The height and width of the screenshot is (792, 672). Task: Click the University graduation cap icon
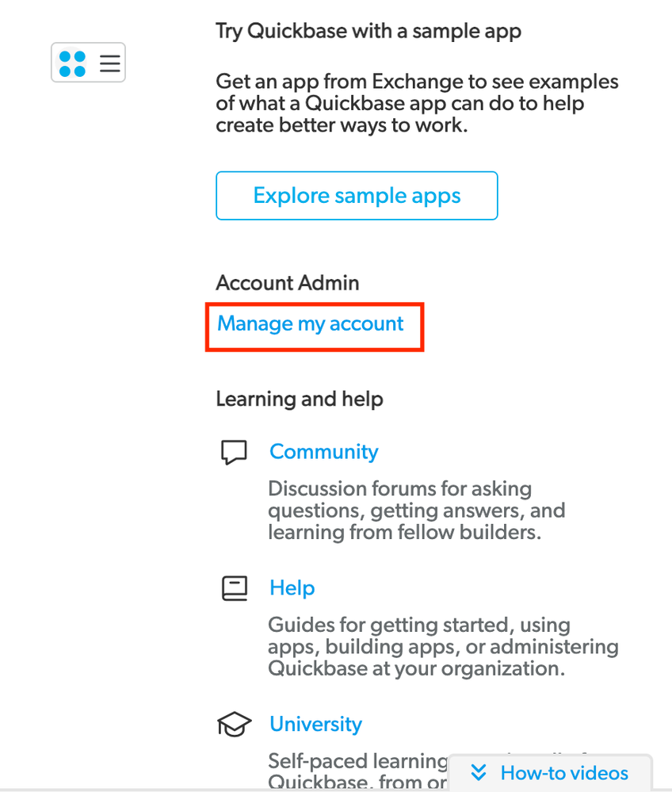click(x=234, y=725)
